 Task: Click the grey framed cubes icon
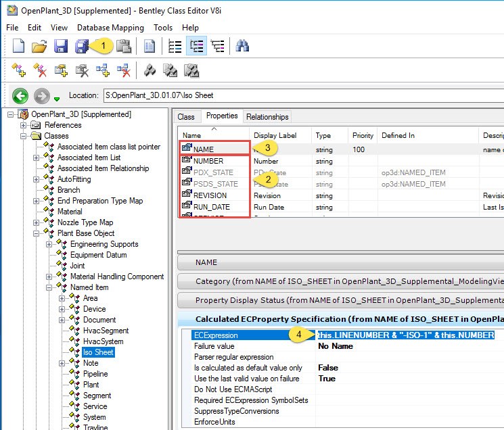(191, 70)
